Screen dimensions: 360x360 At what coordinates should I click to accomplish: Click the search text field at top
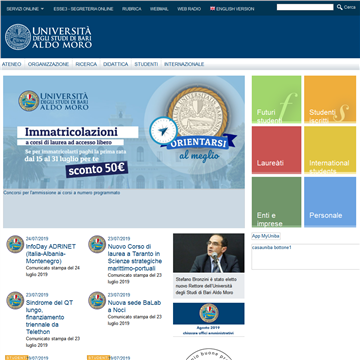305,7
